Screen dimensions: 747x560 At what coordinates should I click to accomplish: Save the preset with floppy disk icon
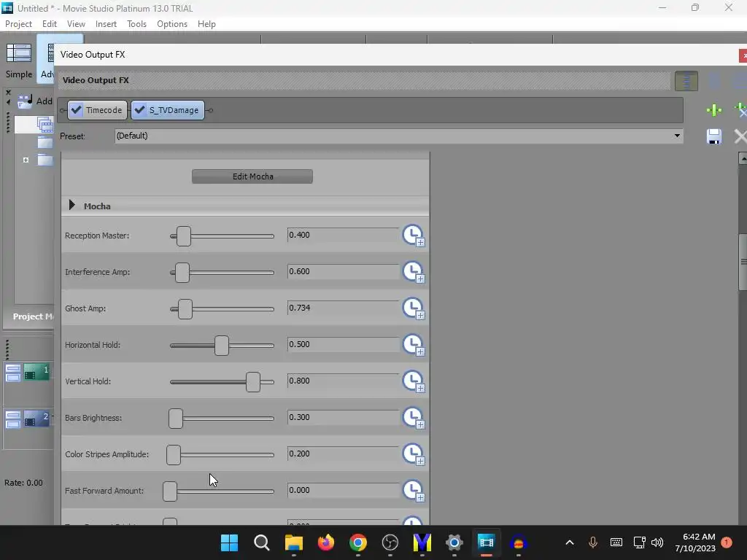[713, 136]
